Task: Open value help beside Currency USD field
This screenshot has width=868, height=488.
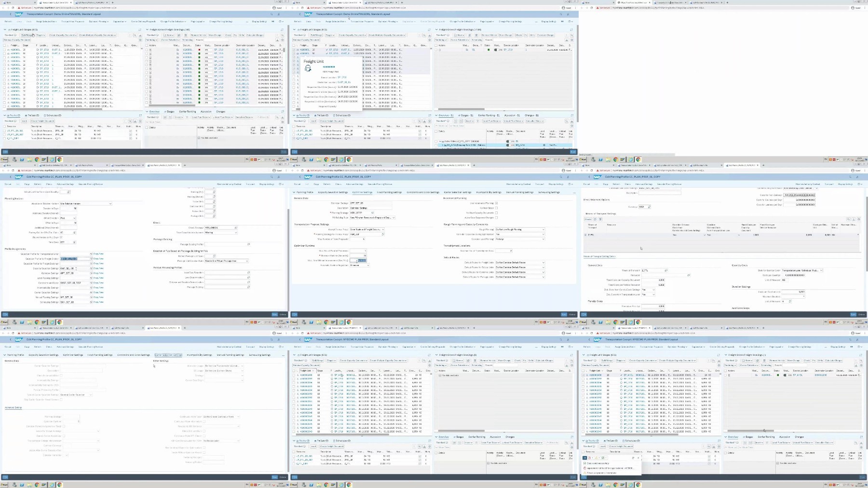Action: [x=649, y=207]
